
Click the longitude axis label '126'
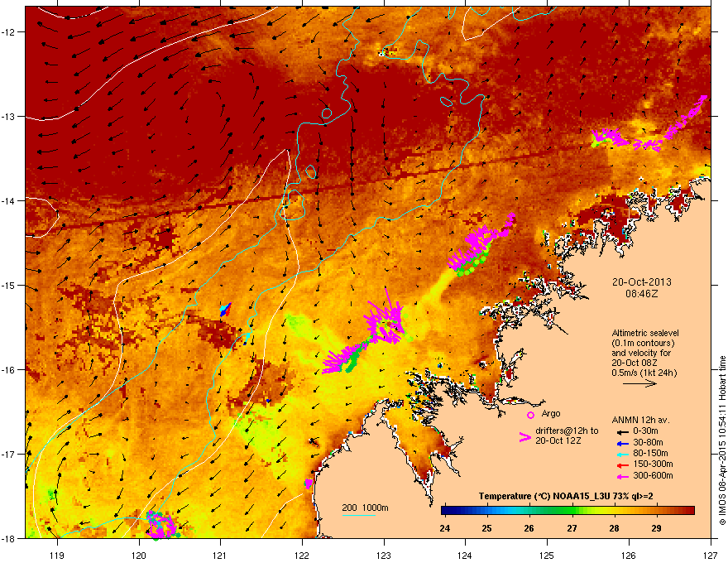tap(629, 555)
